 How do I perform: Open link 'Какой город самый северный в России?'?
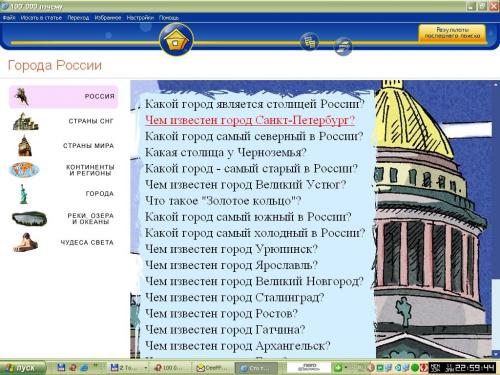tap(254, 136)
